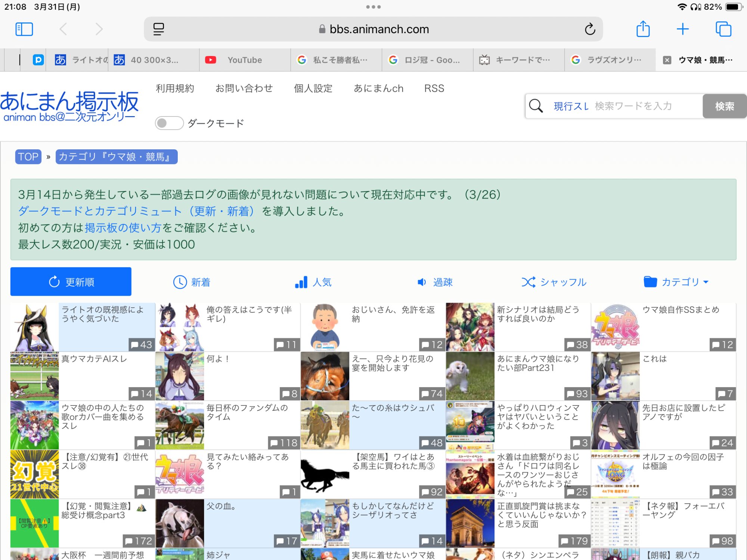747x560 pixels.
Task: Switch to the ライトオ tab
Action: click(77, 60)
